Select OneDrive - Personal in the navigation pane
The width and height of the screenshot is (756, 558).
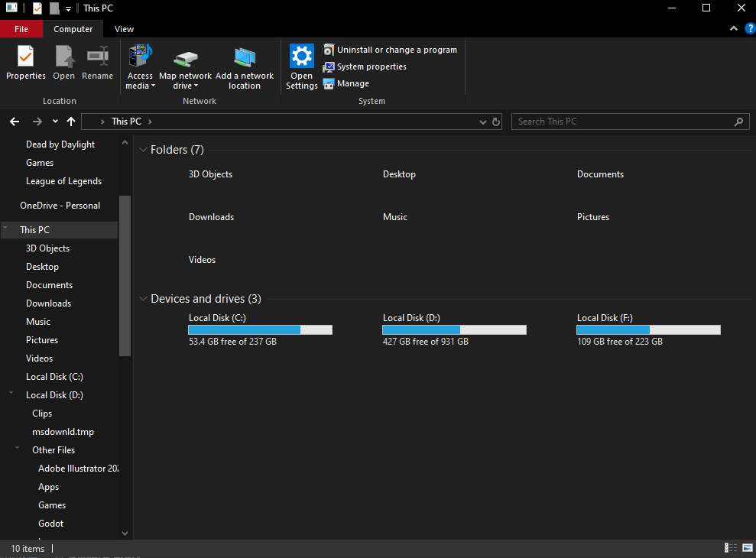point(60,206)
